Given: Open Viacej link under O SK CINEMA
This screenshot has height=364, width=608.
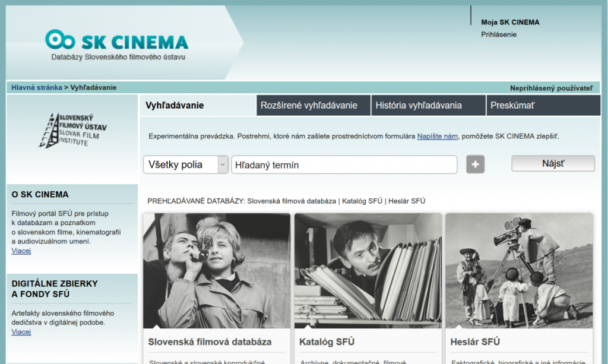Looking at the screenshot, I should [21, 251].
